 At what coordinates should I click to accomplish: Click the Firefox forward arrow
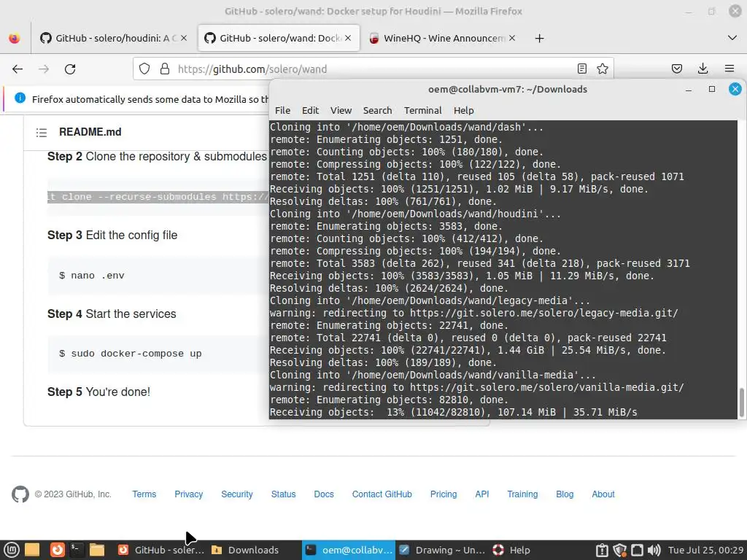point(44,69)
